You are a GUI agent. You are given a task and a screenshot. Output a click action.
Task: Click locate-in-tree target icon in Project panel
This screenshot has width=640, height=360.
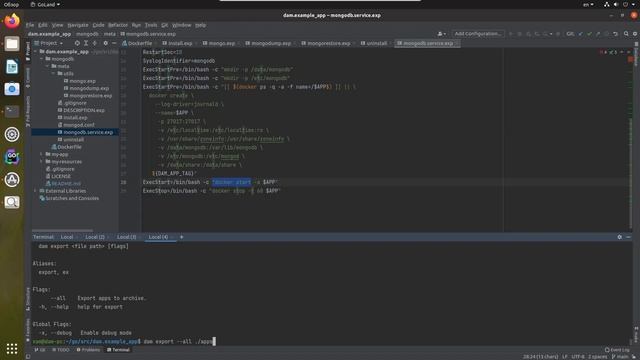click(x=77, y=43)
